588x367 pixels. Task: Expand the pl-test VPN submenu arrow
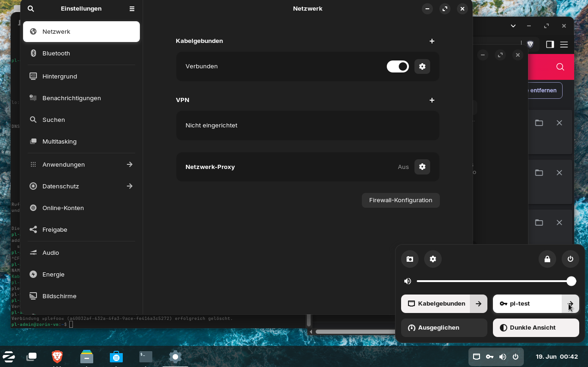570,304
